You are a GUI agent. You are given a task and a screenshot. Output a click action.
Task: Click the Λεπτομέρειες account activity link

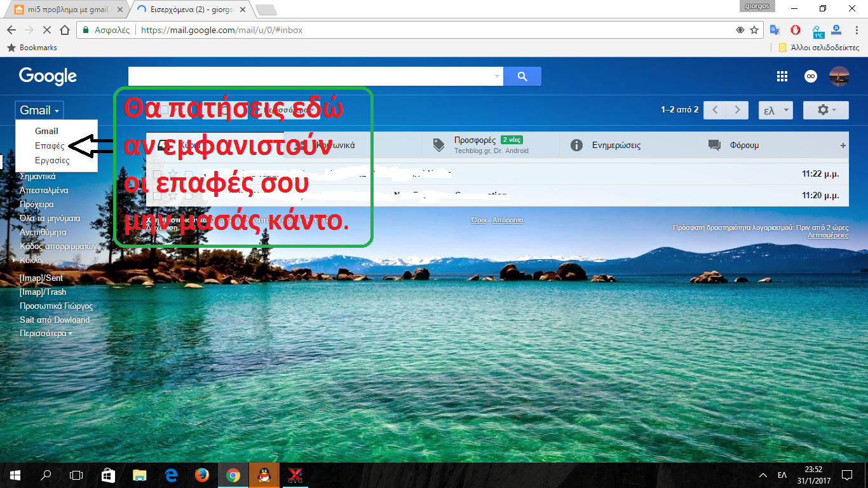[827, 235]
